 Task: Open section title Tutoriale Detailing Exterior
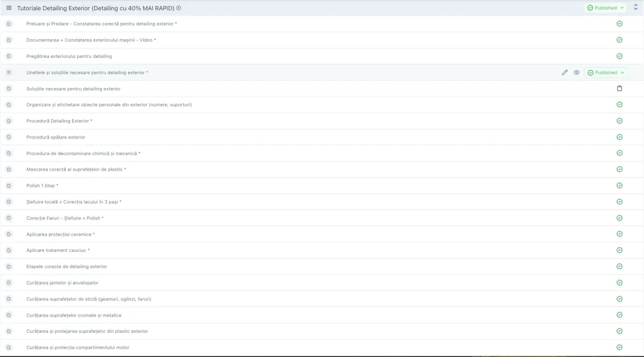click(x=96, y=8)
